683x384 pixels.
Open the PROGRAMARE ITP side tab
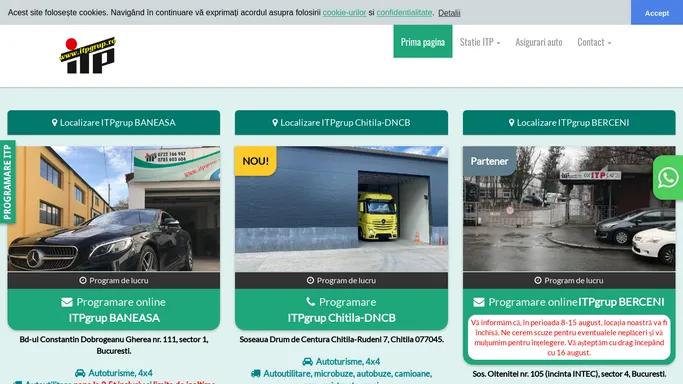tap(7, 182)
